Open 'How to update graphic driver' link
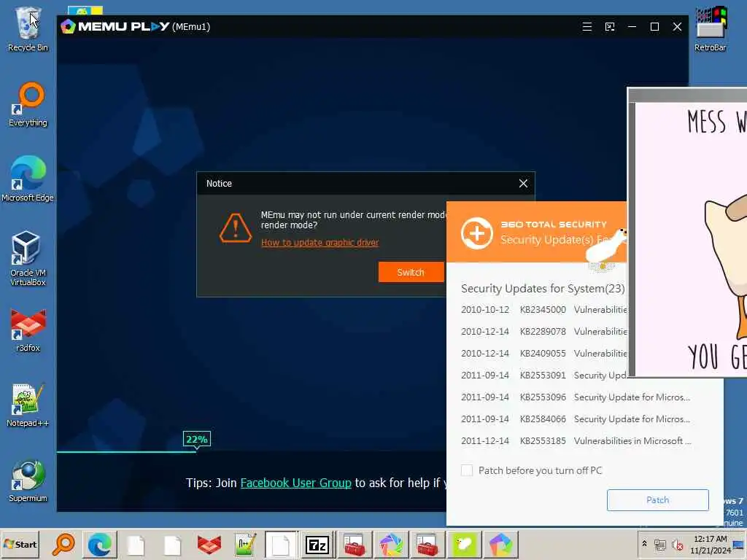Screen dimensions: 747x560 click(x=320, y=242)
